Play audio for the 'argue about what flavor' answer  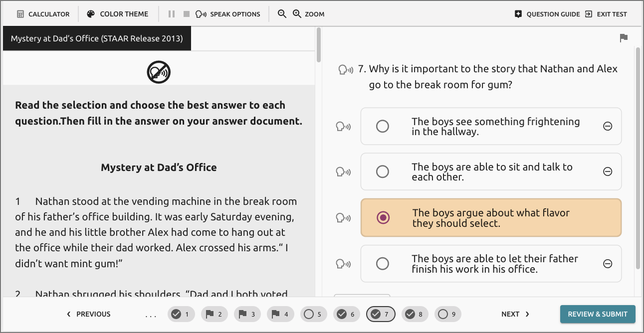click(344, 218)
